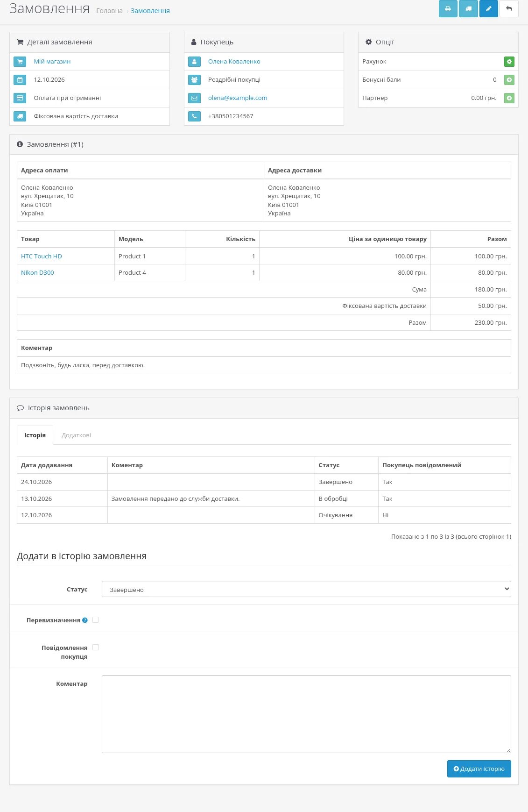The height and width of the screenshot is (812, 528).
Task: Click the shopping cart store icon
Action: pos(20,62)
